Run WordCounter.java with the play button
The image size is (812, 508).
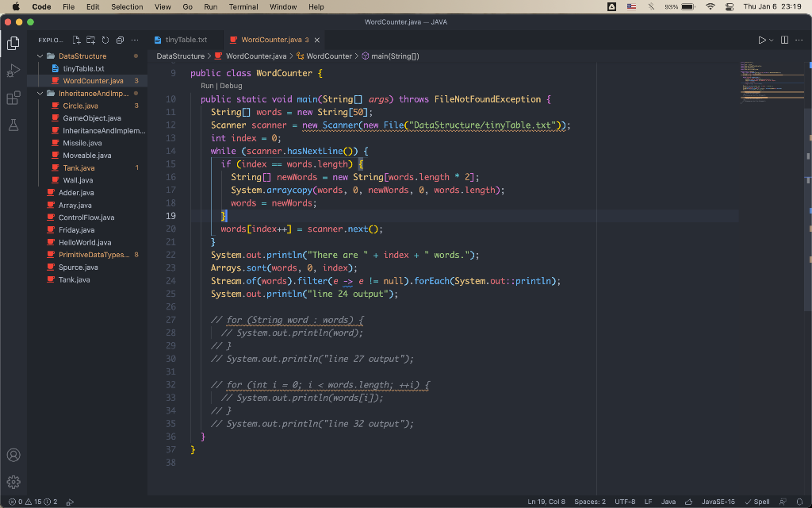click(760, 39)
